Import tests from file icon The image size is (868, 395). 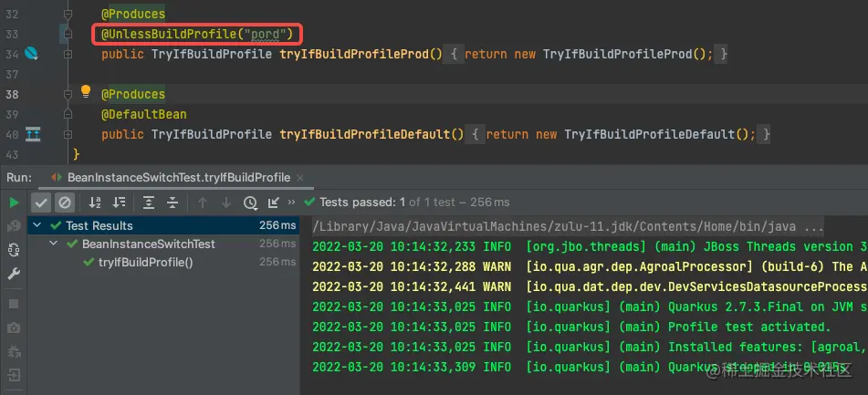[274, 203]
